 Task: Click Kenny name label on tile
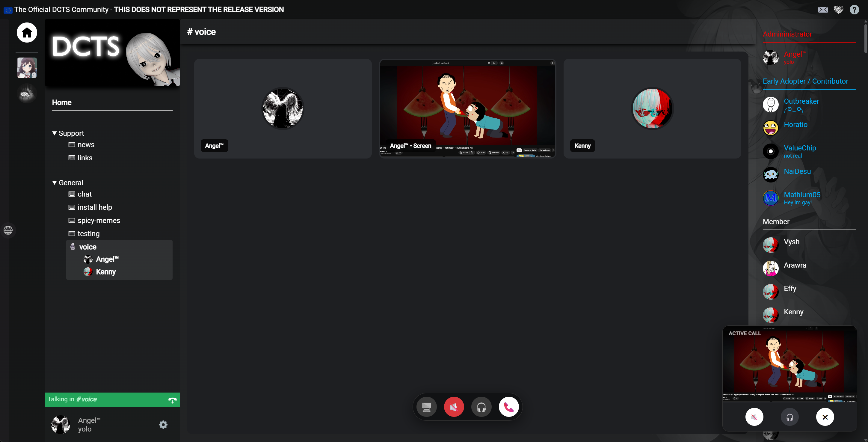[582, 146]
